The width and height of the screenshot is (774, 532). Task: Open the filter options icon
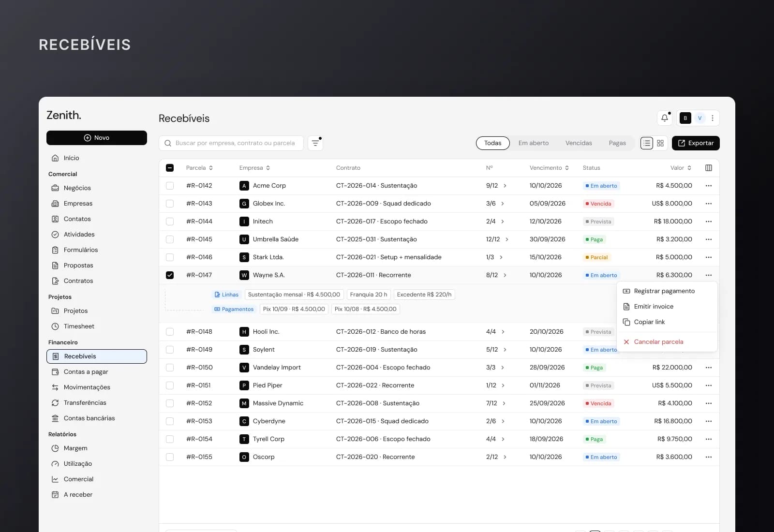(315, 143)
